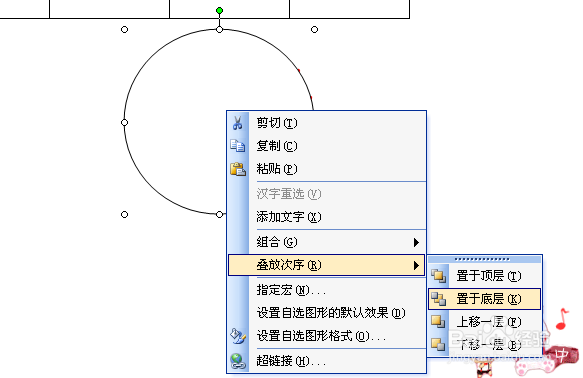The image size is (583, 378).
Task: Choose 置于底层(K) in submenu
Action: [484, 299]
